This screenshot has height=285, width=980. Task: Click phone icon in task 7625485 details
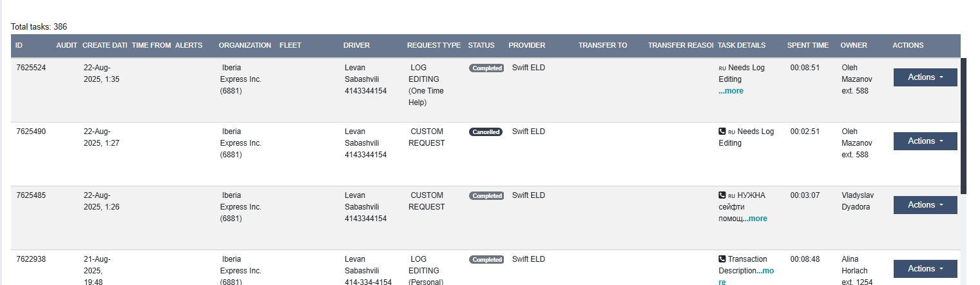(722, 195)
